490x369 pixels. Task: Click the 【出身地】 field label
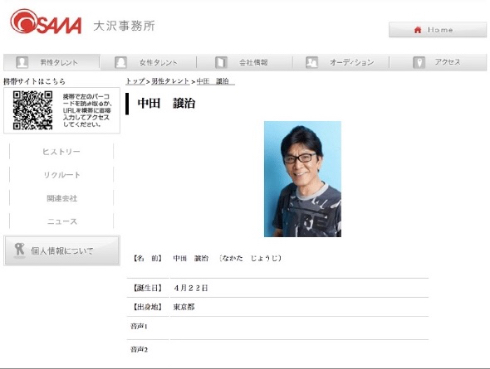147,307
